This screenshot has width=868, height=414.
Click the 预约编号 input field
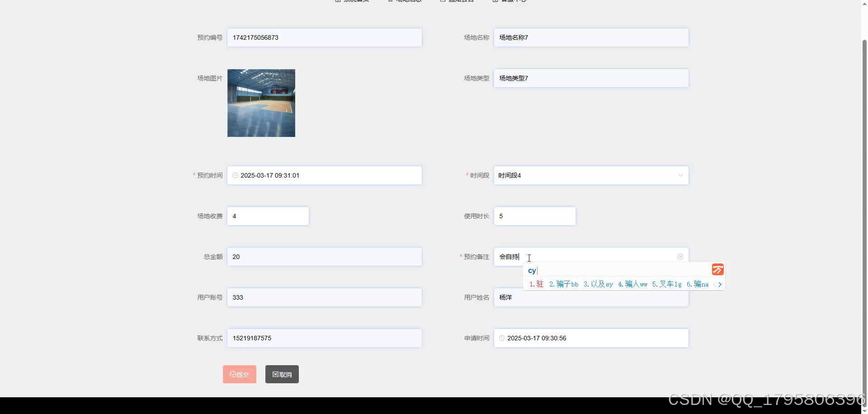(325, 38)
